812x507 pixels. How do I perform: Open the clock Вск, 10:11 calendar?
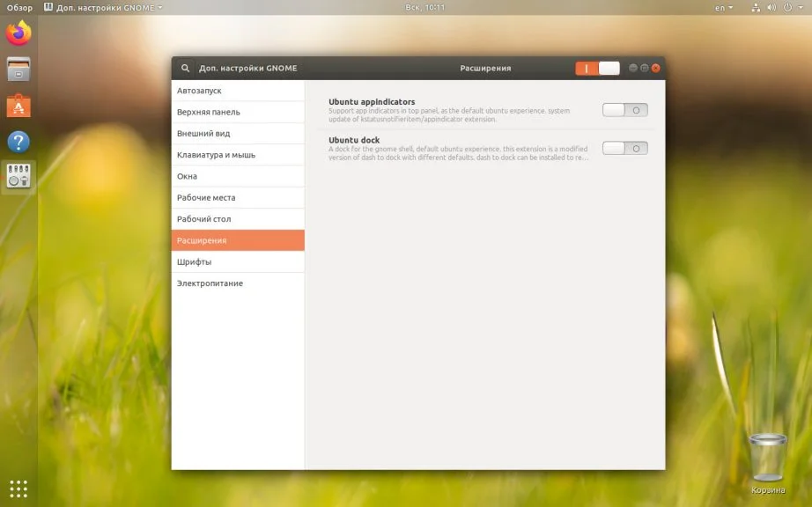coord(424,7)
